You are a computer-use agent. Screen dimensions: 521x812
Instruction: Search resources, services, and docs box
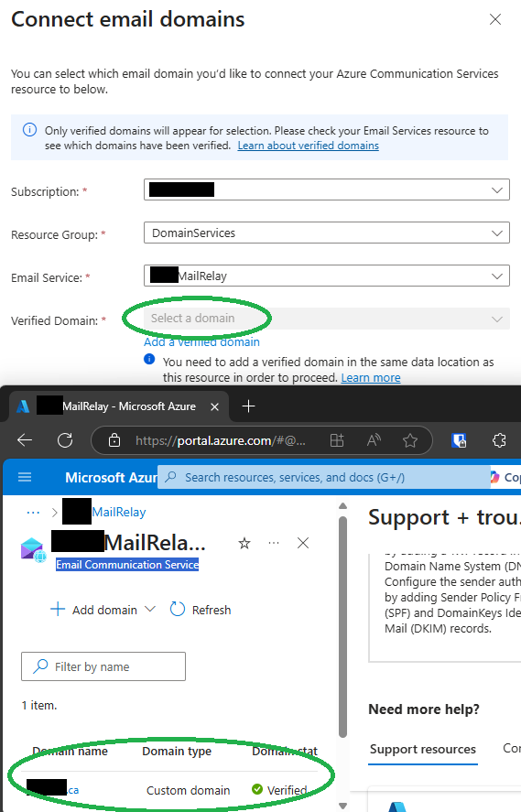324,477
